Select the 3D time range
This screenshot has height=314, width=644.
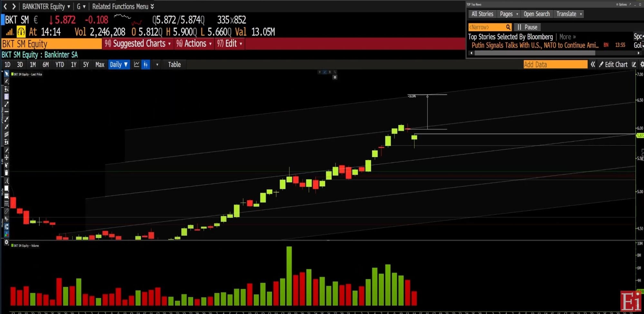tap(20, 64)
